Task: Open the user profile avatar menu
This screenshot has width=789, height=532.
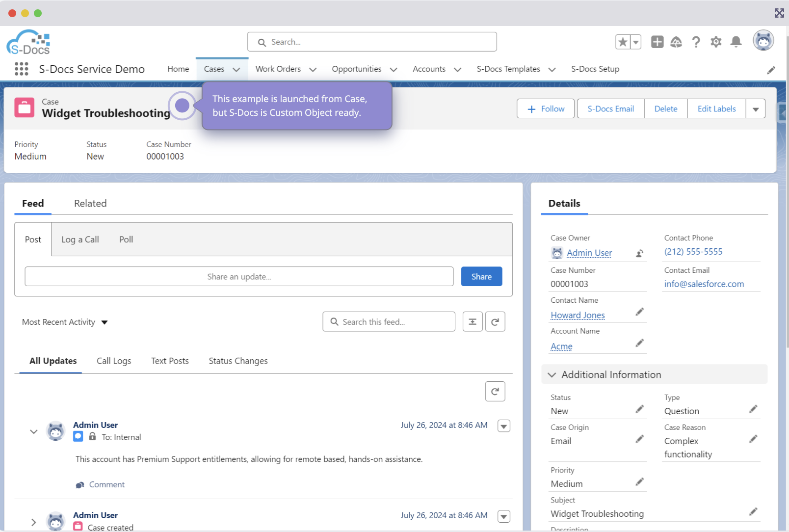Action: tap(763, 41)
